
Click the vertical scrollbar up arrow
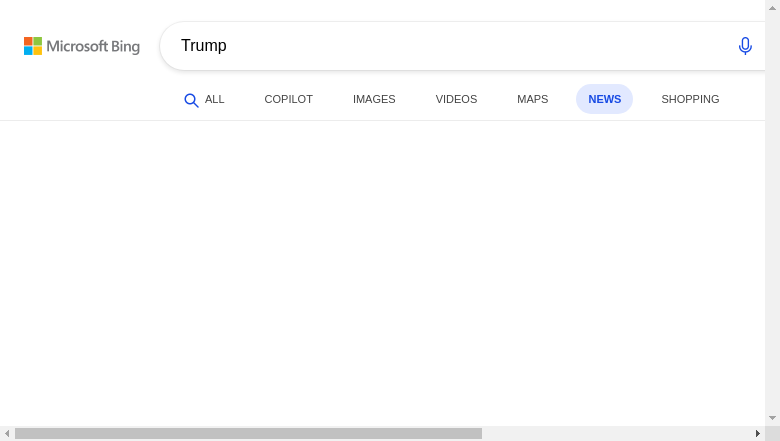pos(773,8)
